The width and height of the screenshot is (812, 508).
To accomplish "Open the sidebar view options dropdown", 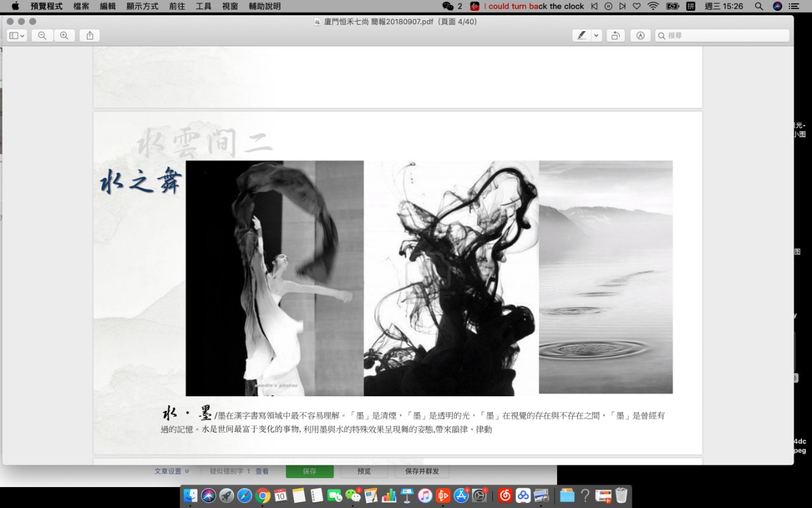I will [16, 36].
